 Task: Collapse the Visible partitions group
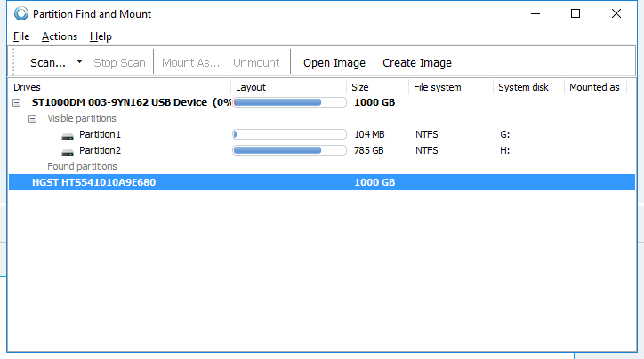pos(32,118)
